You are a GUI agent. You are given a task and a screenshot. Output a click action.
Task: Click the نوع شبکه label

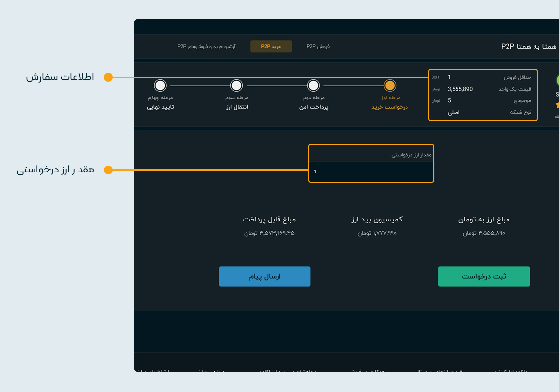[520, 112]
